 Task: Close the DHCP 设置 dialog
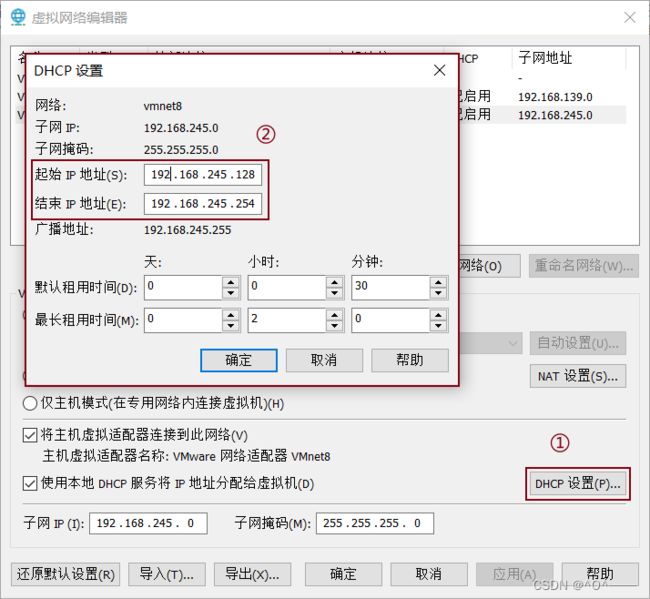point(439,71)
